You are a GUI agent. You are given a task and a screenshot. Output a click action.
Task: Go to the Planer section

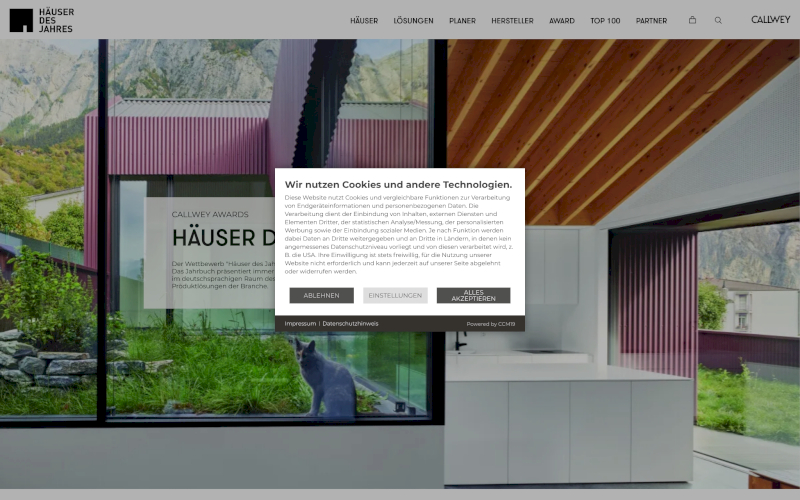click(x=462, y=21)
